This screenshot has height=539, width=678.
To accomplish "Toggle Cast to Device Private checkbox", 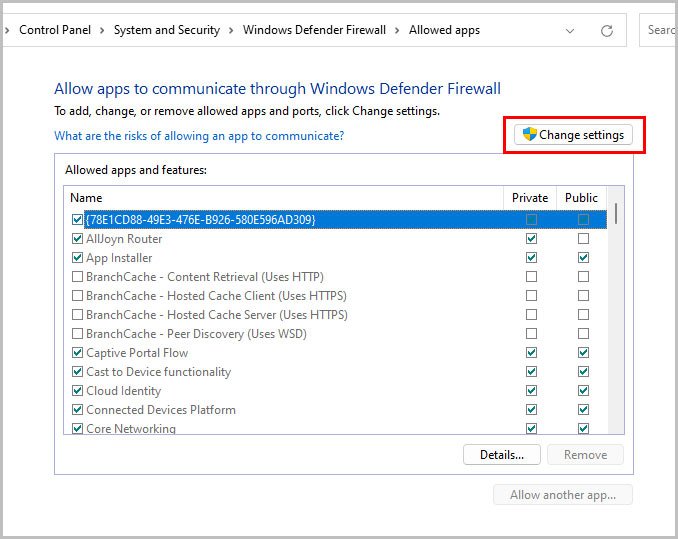I will coord(531,372).
